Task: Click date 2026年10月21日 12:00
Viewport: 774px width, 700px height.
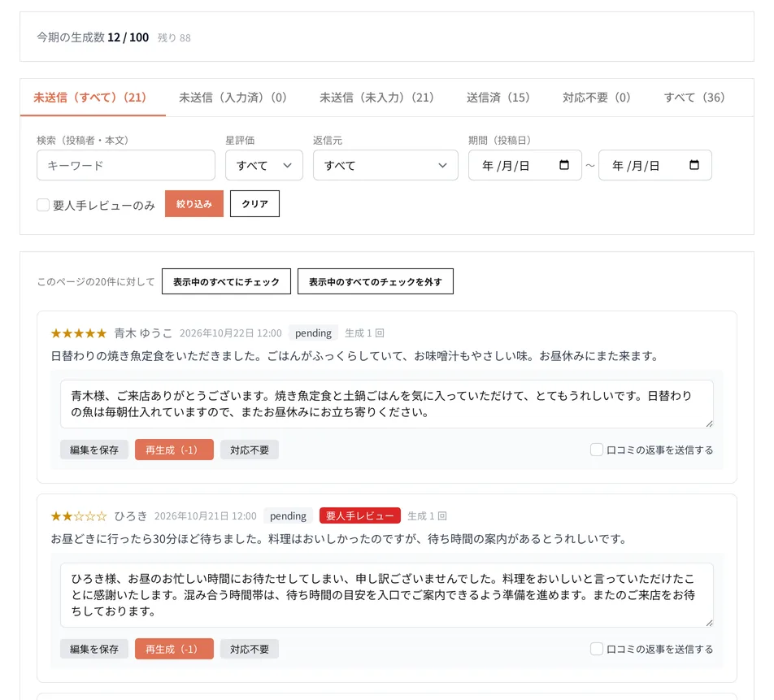Action: click(x=206, y=516)
